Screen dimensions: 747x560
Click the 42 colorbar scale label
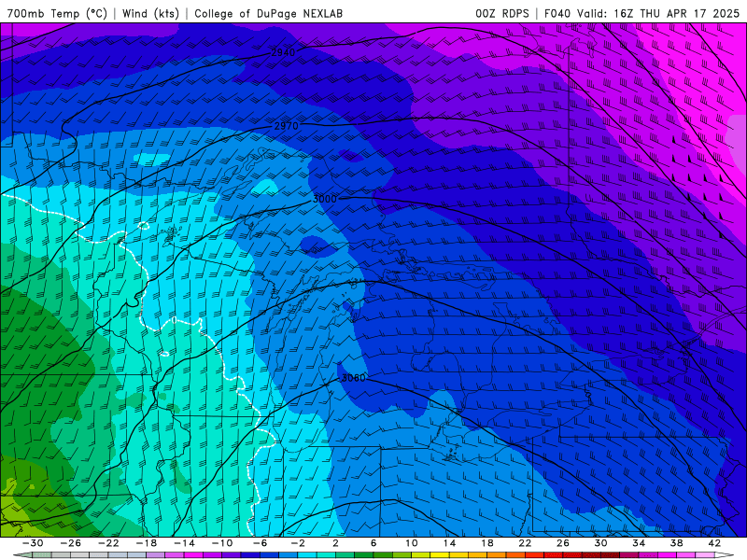pyautogui.click(x=714, y=543)
